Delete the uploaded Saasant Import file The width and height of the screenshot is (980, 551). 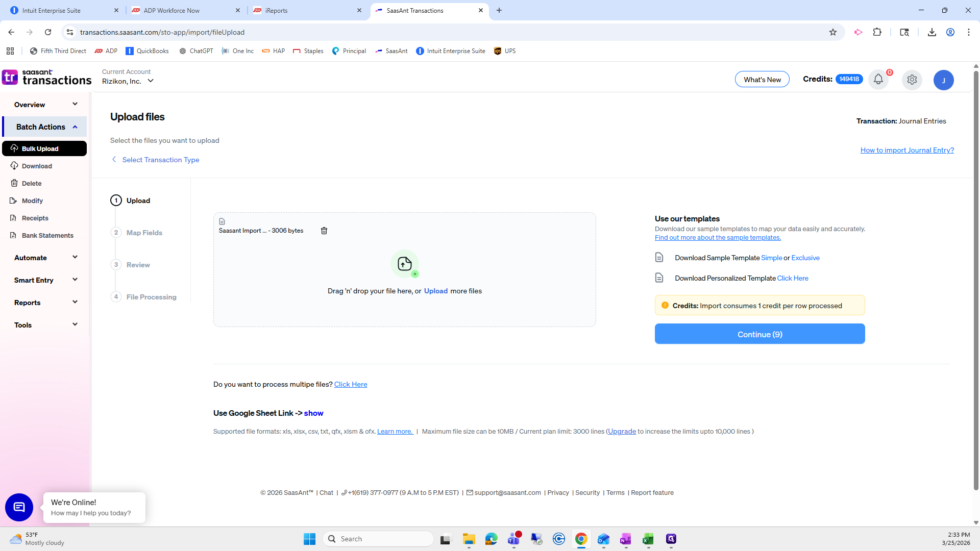(x=324, y=231)
